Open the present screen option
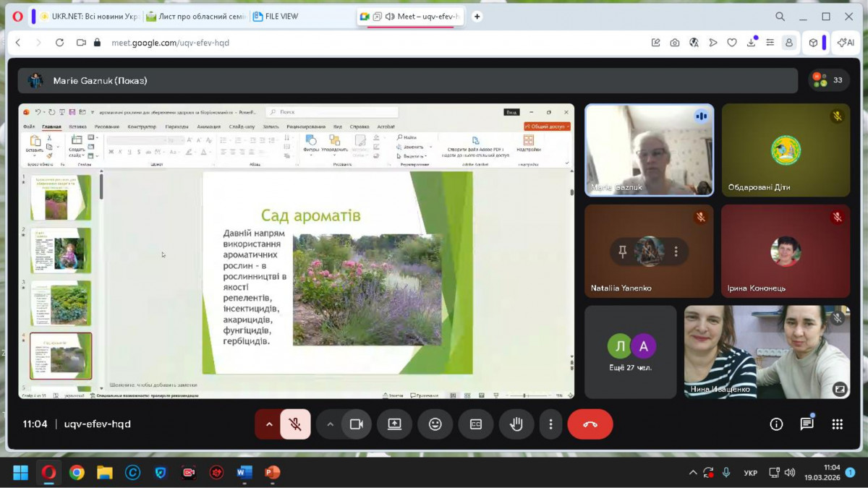The width and height of the screenshot is (868, 488). [394, 424]
